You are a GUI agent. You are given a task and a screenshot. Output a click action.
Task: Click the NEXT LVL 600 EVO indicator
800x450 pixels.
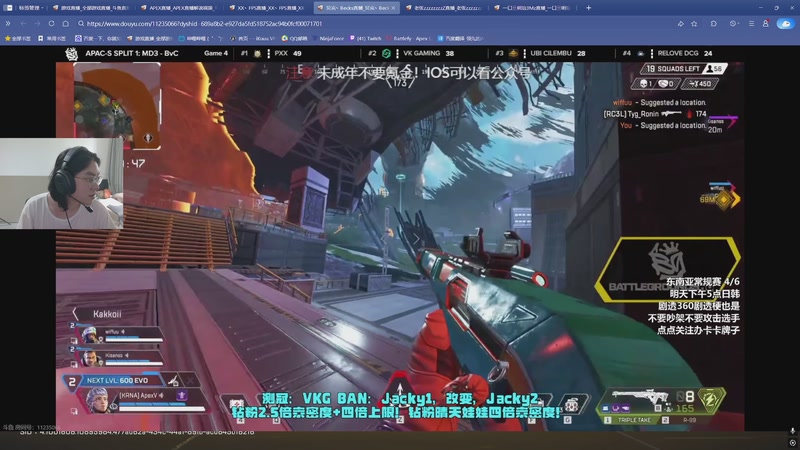click(x=117, y=380)
